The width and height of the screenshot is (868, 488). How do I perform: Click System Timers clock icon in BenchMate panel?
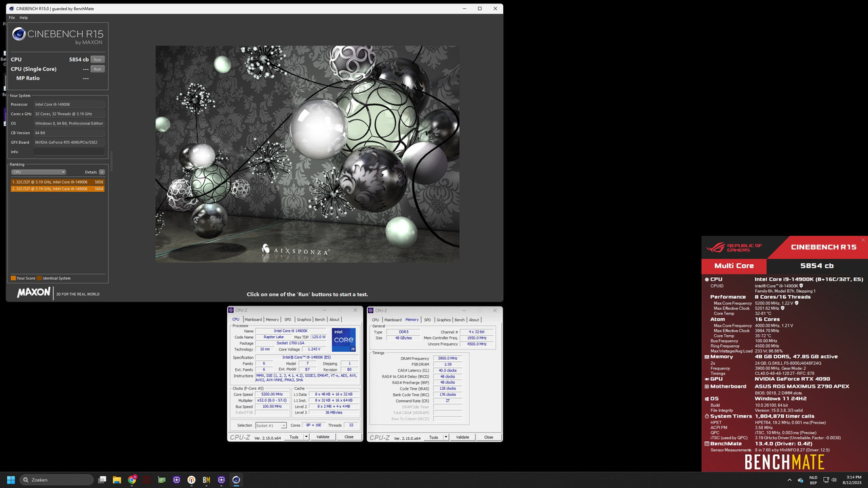(x=707, y=416)
